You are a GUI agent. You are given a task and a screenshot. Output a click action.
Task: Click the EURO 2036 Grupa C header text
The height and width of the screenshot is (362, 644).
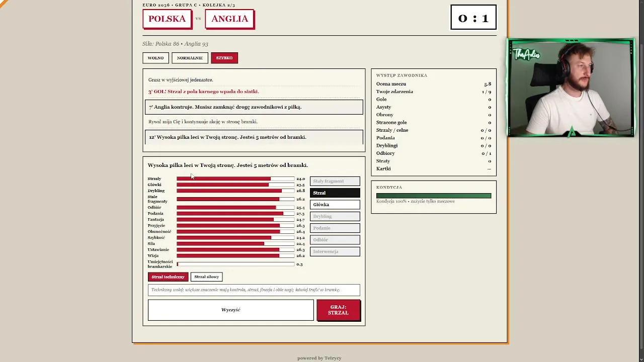189,5
